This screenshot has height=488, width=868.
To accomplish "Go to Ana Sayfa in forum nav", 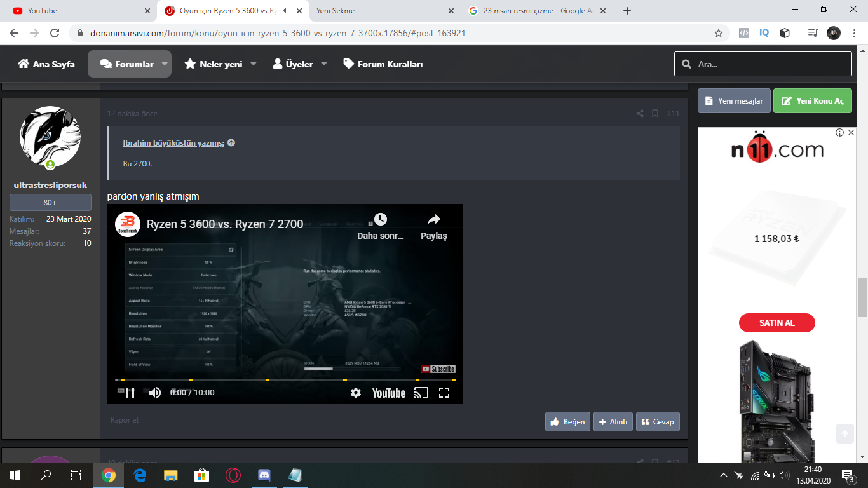I will pyautogui.click(x=46, y=64).
